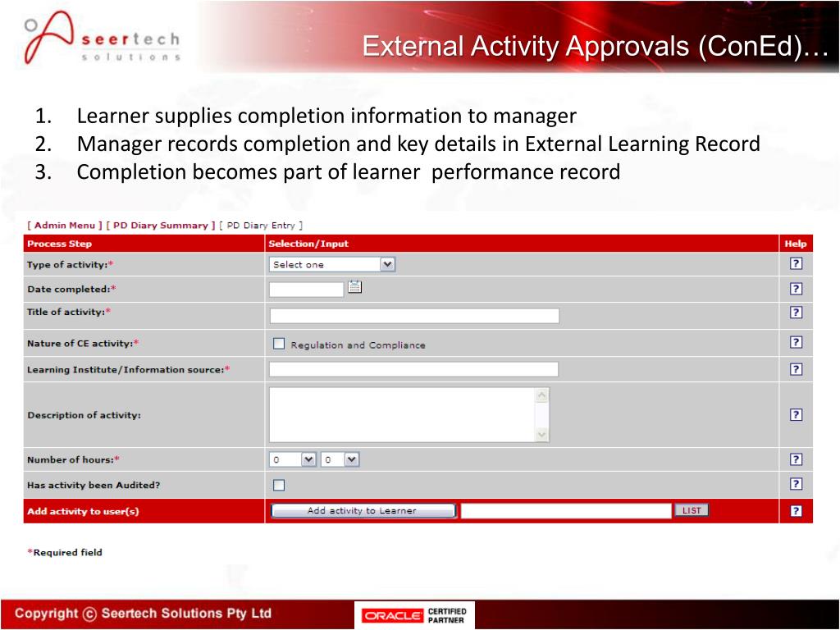Click inside the Description of activity textarea
This screenshot has width=840, height=630.
pyautogui.click(x=403, y=414)
